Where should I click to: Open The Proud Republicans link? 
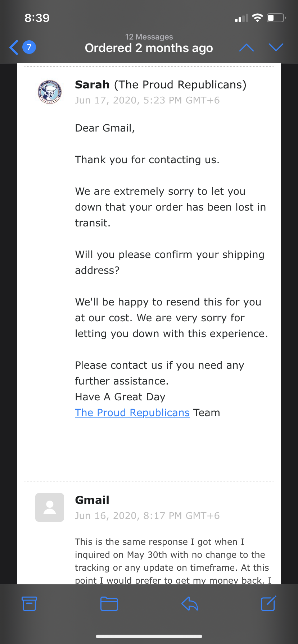[132, 413]
